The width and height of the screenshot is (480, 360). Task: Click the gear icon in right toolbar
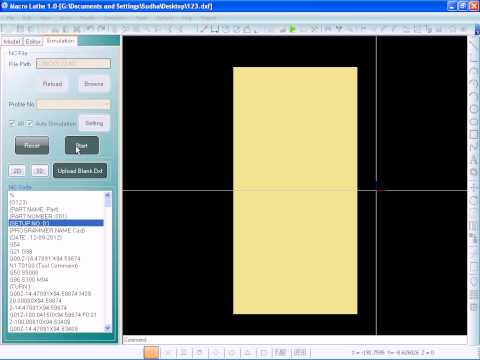(473, 172)
